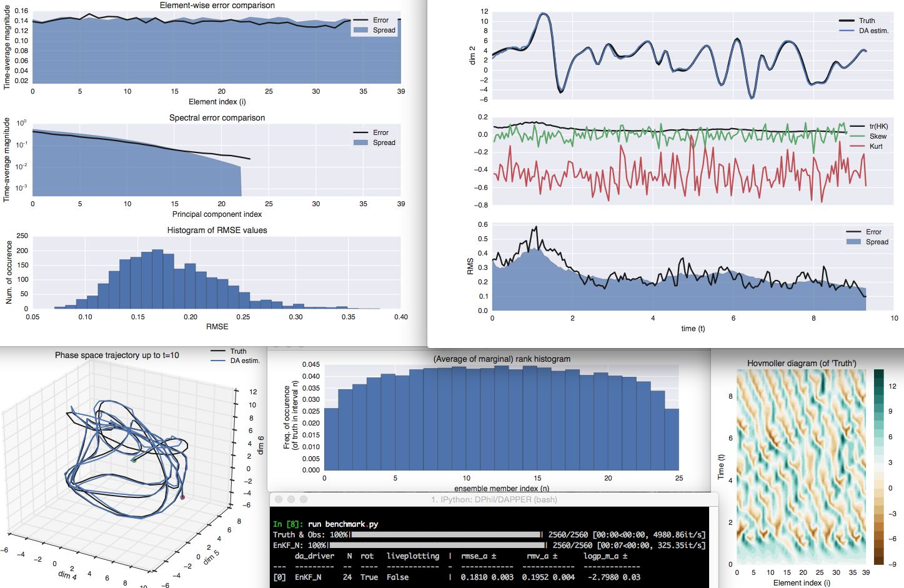Click the 'RMSE' x-axis label under histogram
Viewport: 904px width, 588px height.
[217, 326]
